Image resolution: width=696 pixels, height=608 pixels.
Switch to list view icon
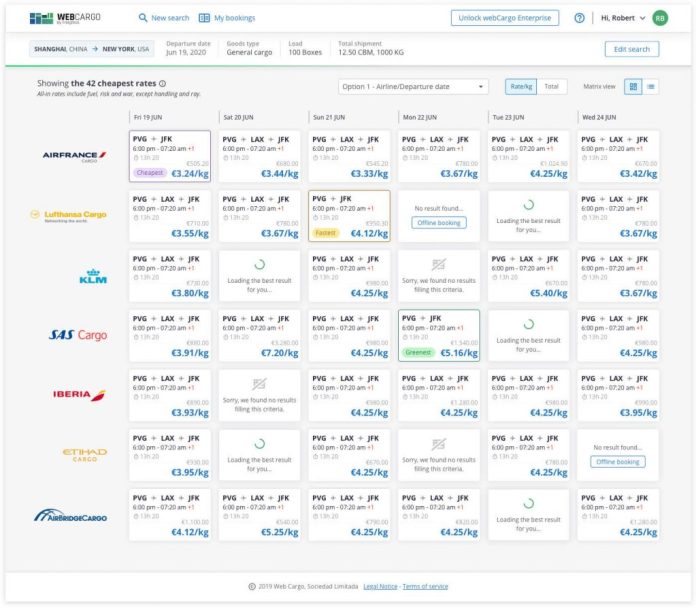(651, 87)
